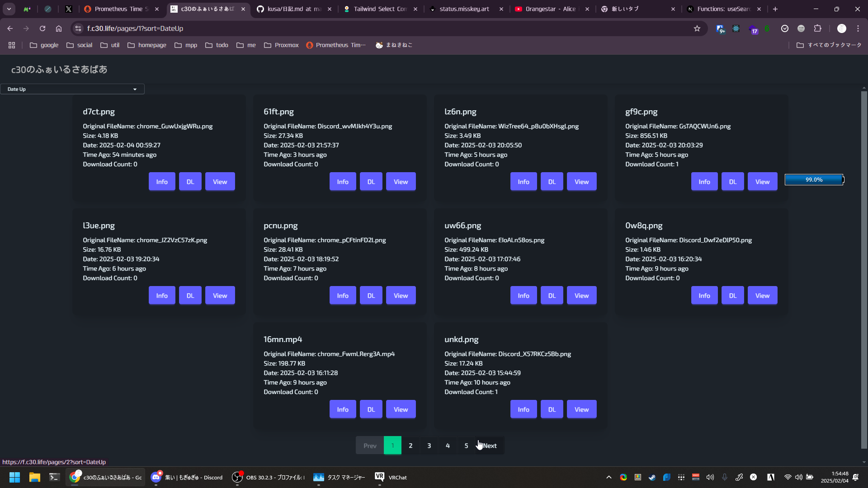868x488 pixels.
Task: Open OBS from the taskbar
Action: tap(269, 477)
